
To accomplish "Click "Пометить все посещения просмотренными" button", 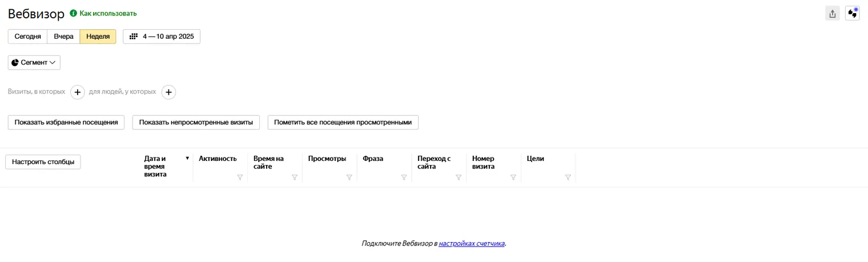I will 343,122.
